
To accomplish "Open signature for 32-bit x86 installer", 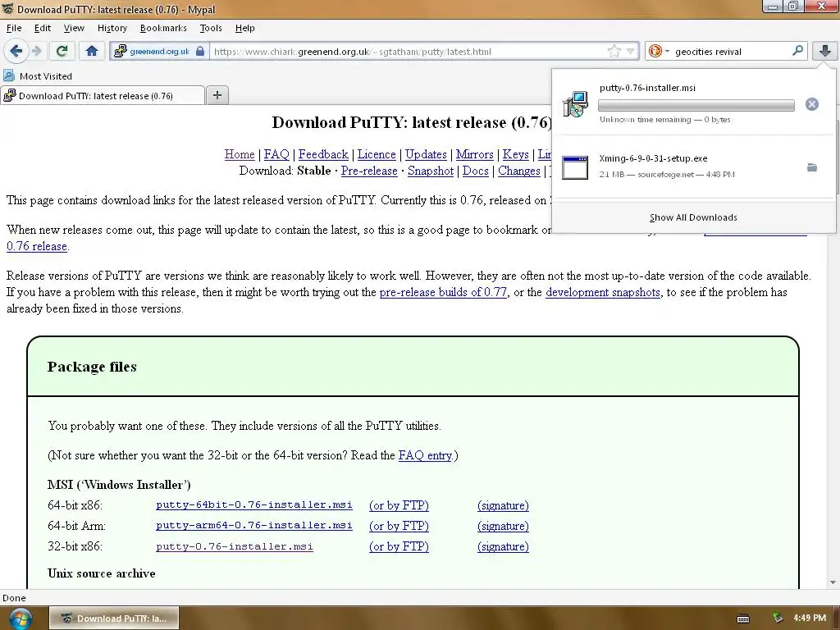I will (503, 546).
